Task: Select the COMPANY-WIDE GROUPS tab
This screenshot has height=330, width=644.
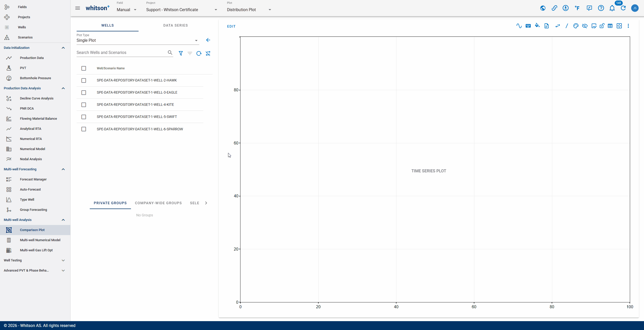Action: (x=158, y=203)
